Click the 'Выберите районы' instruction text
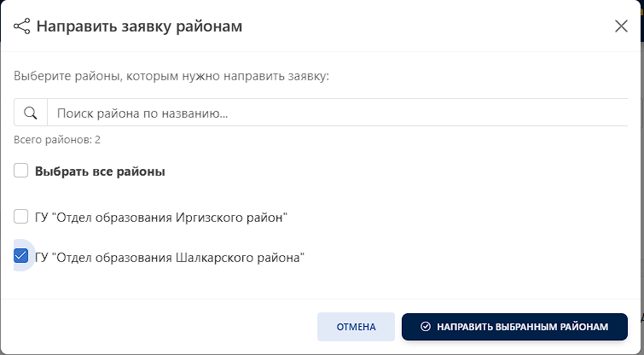The height and width of the screenshot is (355, 644). pyautogui.click(x=171, y=76)
